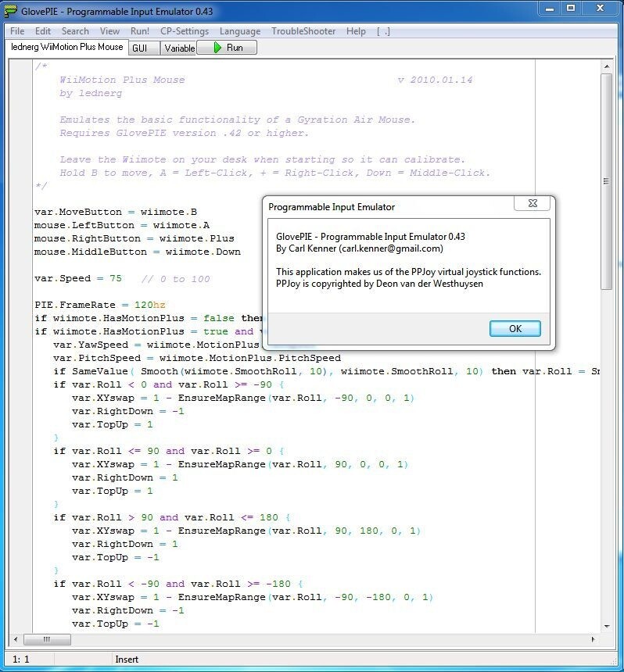Image resolution: width=624 pixels, height=672 pixels.
Task: Click the horizontal scrollbar right arrow
Action: pyautogui.click(x=594, y=639)
